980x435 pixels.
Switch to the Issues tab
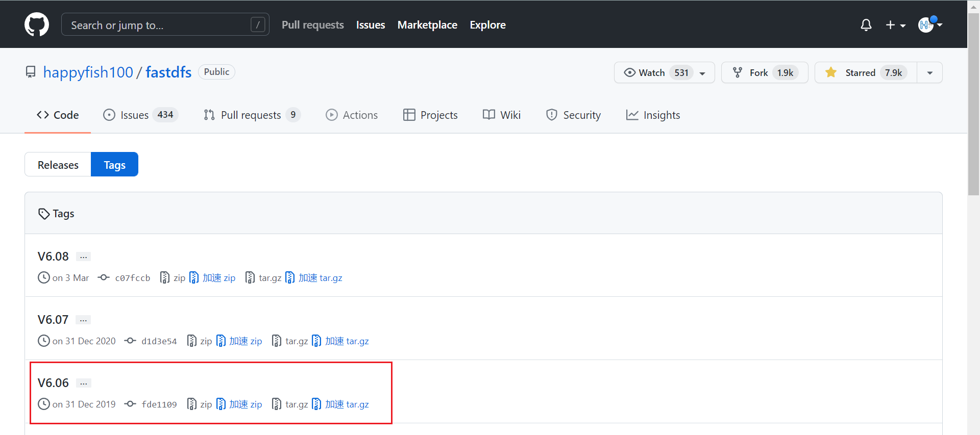140,115
